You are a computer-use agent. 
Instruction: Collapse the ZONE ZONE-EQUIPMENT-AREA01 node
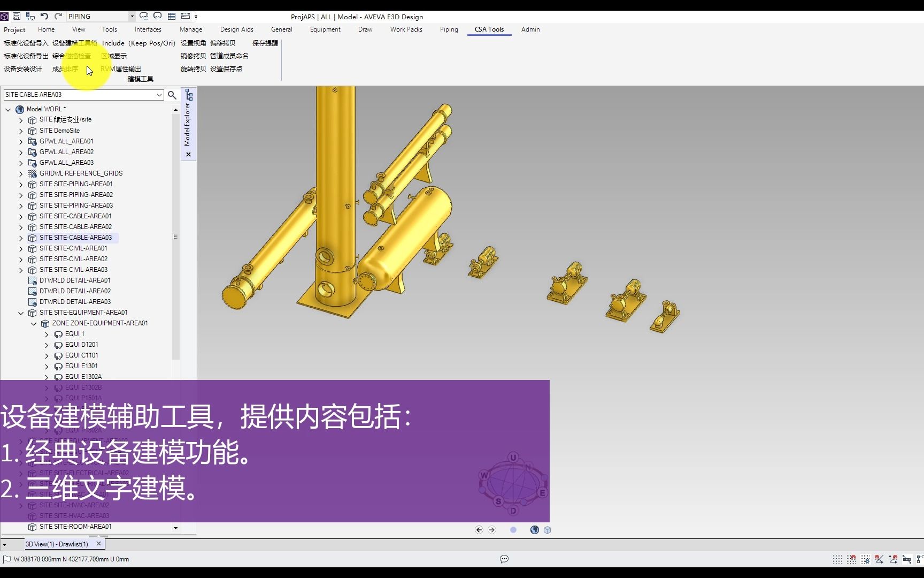click(34, 323)
